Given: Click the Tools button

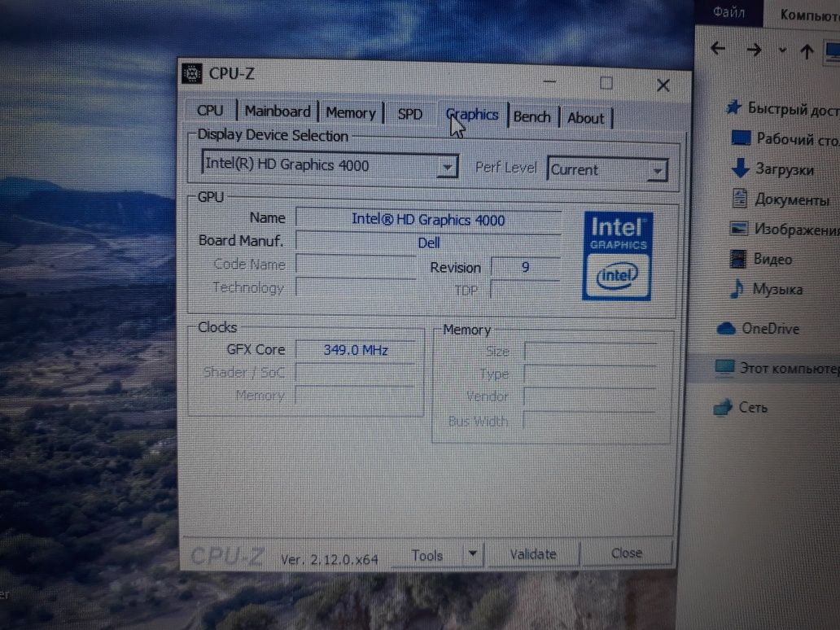Looking at the screenshot, I should (x=427, y=556).
